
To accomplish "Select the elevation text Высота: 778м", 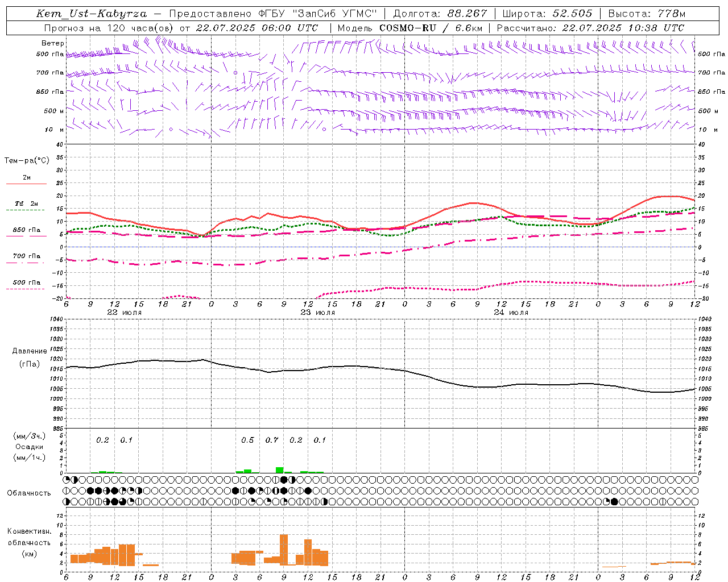I will click(647, 14).
